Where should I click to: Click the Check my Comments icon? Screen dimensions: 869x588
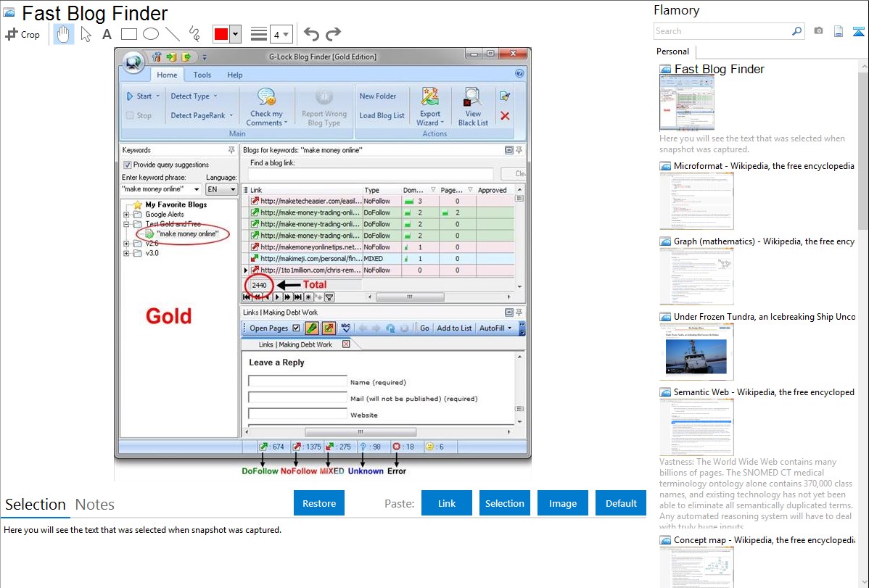[266, 96]
